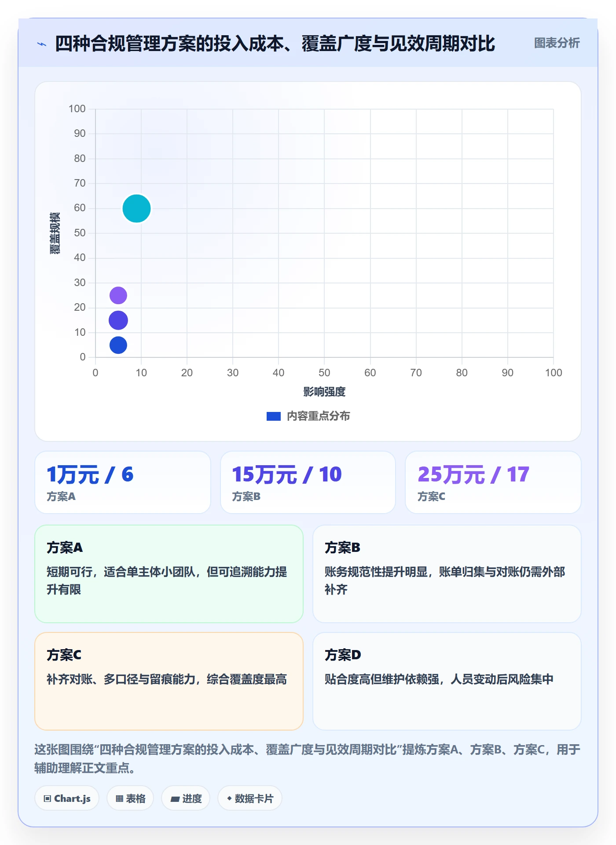Click the 内容重点分布 legend text
The image size is (616, 845).
(x=318, y=416)
